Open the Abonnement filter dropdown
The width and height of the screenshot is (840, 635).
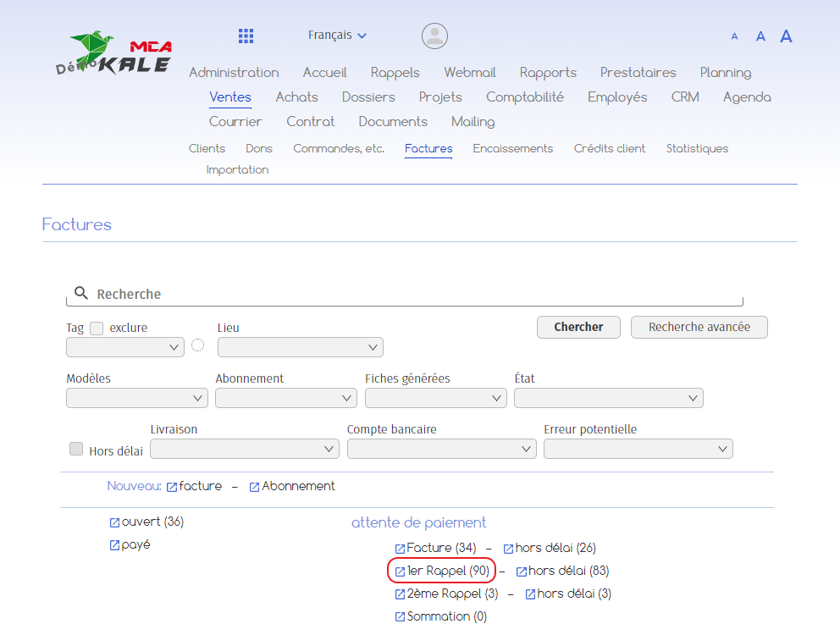pos(286,398)
